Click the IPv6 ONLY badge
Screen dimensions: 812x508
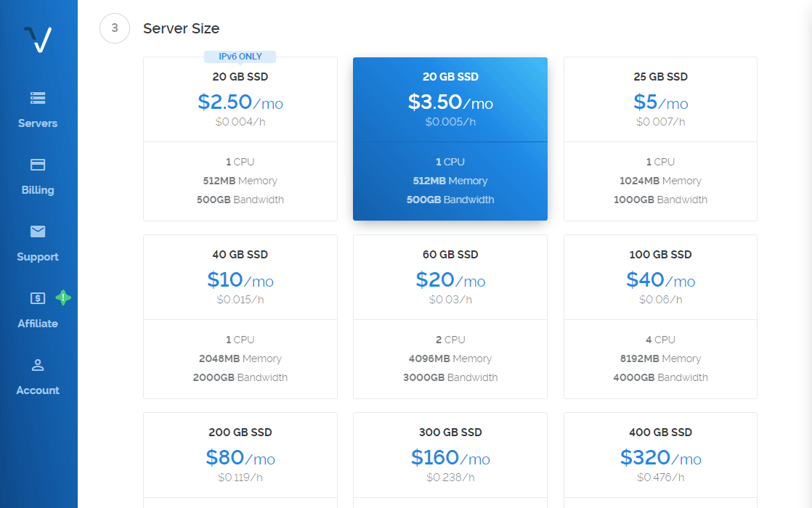pyautogui.click(x=240, y=57)
